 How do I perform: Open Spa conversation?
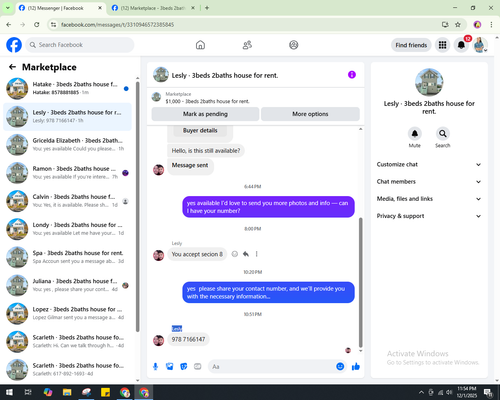point(68,257)
